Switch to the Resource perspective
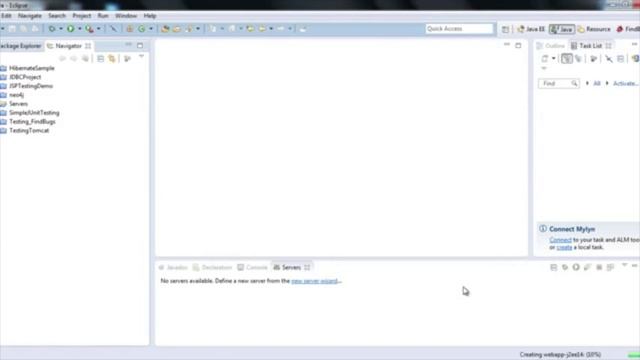Screen dimensions: 640x360 pos(594,29)
